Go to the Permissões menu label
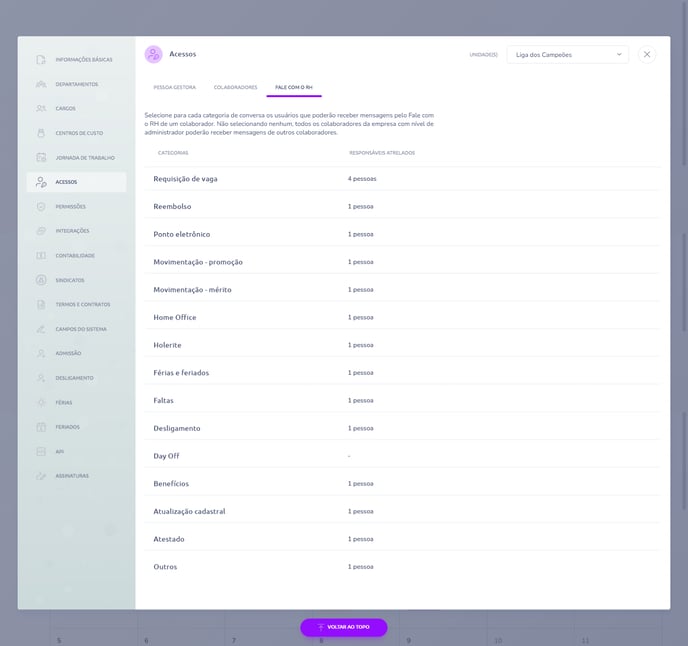 [x=71, y=207]
